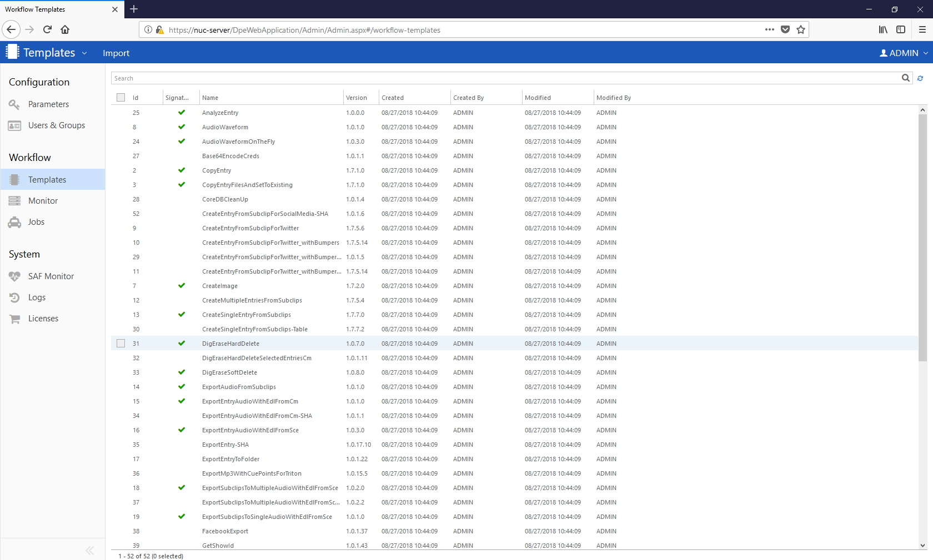This screenshot has width=933, height=560.
Task: Check the DigEraseHardDelete row checkbox
Action: pyautogui.click(x=121, y=344)
